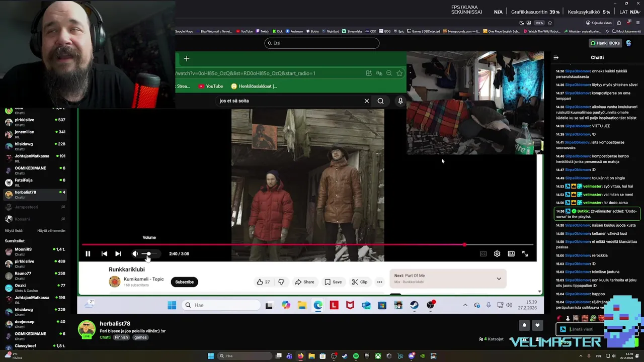Open video player settings gear

pyautogui.click(x=497, y=254)
